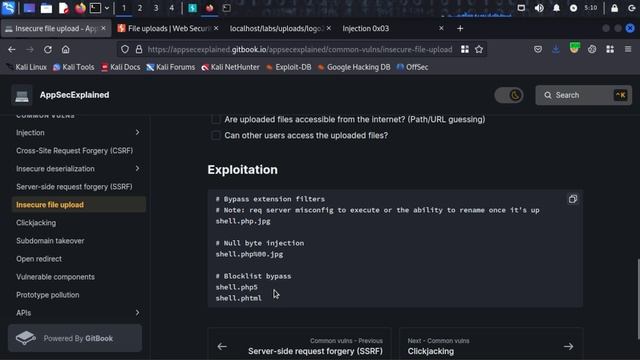Image resolution: width=640 pixels, height=360 pixels.
Task: Open Cross-Site Request Forgery (CSRF) page
Action: (x=75, y=151)
